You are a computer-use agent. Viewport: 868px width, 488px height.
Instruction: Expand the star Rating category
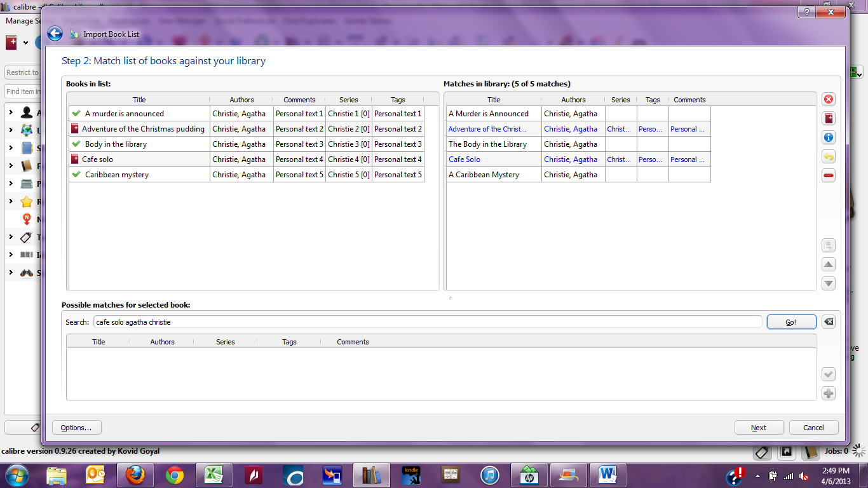point(11,201)
